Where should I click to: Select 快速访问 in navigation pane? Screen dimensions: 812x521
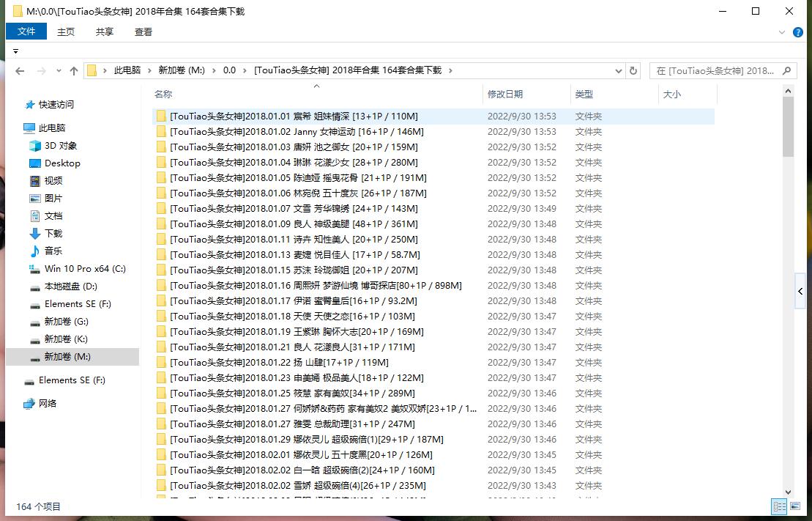coord(56,105)
